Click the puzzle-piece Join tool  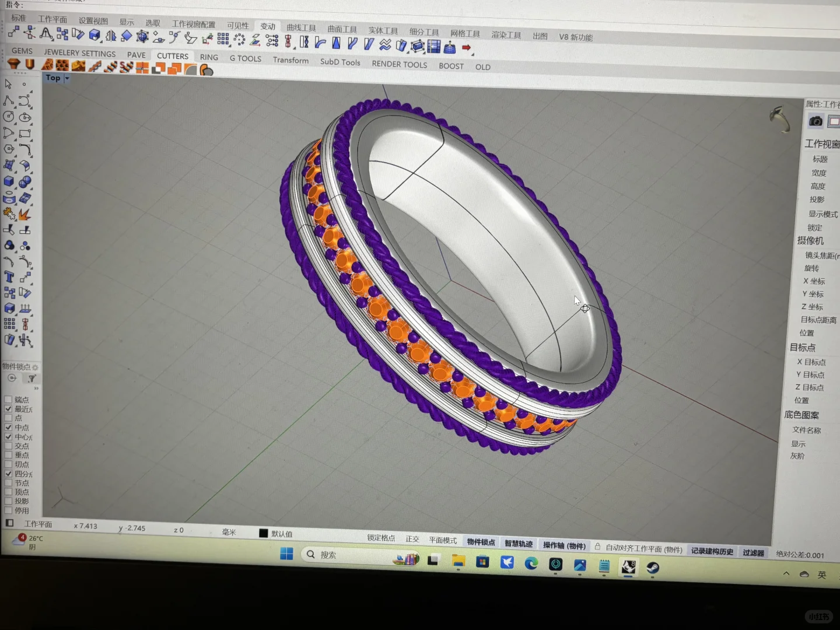[x=9, y=213]
